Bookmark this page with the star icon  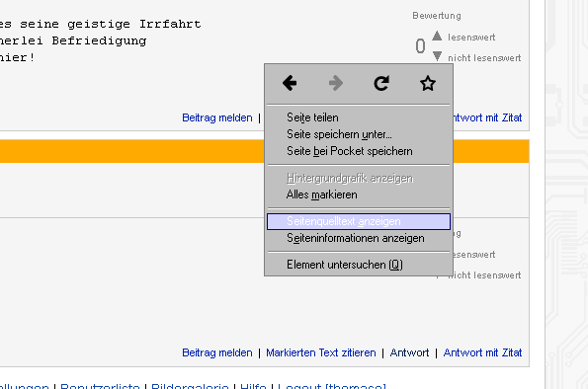click(428, 83)
